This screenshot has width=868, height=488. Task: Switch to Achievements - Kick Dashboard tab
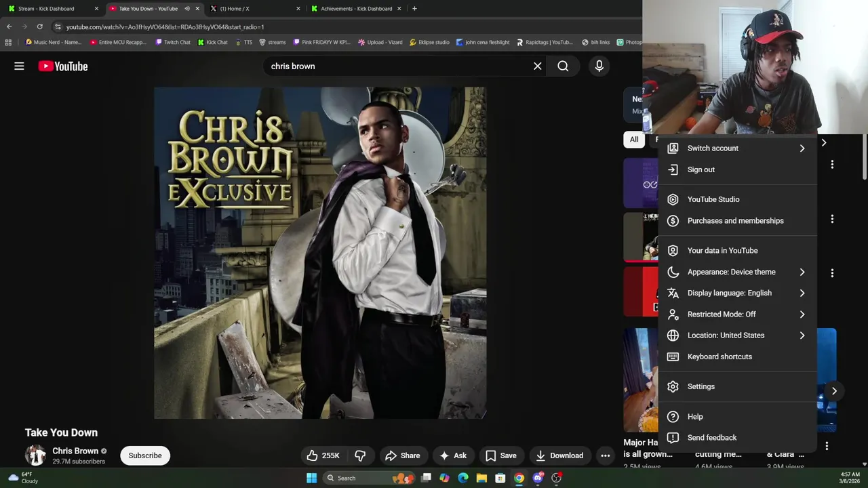tap(356, 8)
